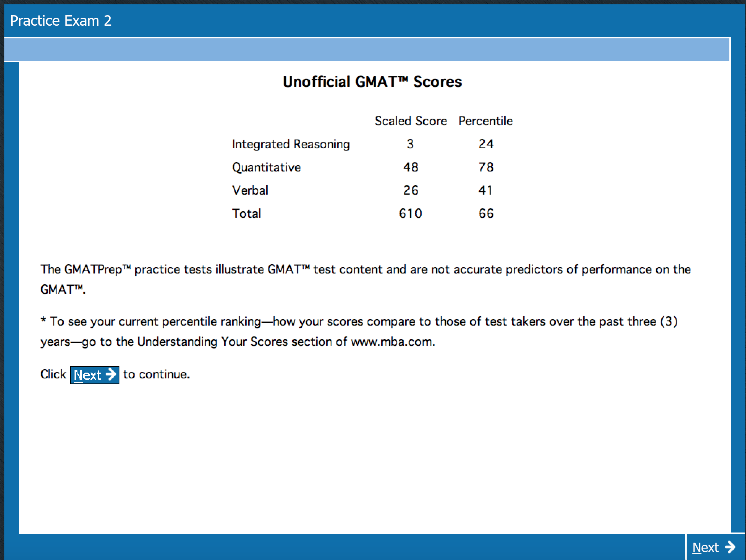746x560 pixels.
Task: Select the Integrated Reasoning row label
Action: click(x=291, y=144)
